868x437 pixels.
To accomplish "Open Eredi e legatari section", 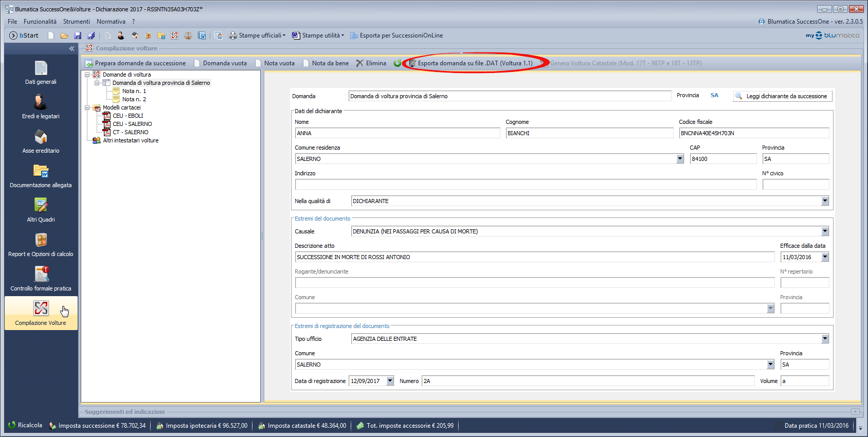I will tap(41, 107).
